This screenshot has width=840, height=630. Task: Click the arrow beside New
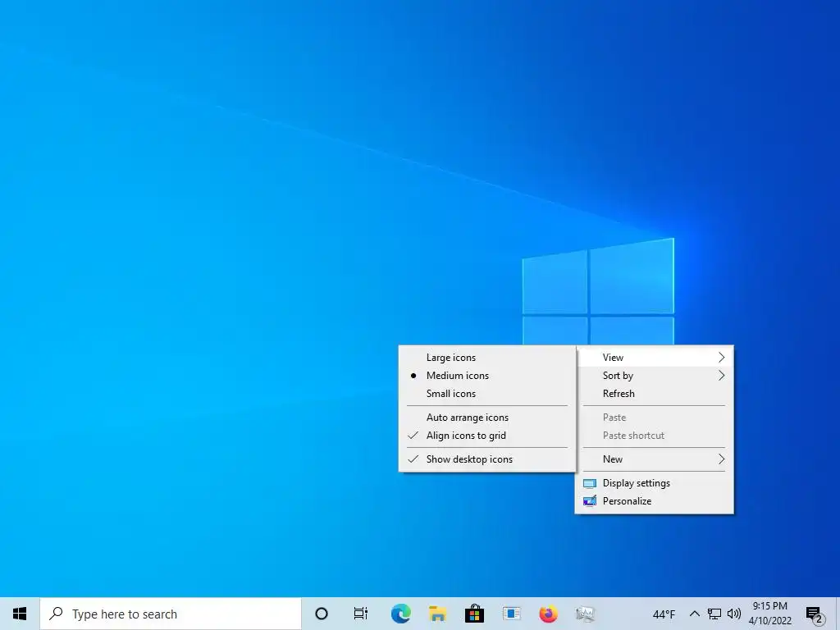(722, 459)
